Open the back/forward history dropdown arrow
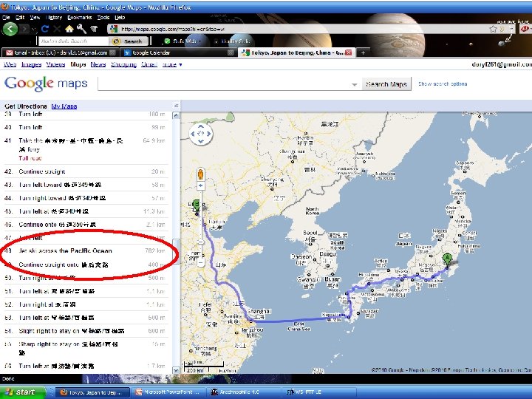This screenshot has width=532, height=399. (x=34, y=30)
